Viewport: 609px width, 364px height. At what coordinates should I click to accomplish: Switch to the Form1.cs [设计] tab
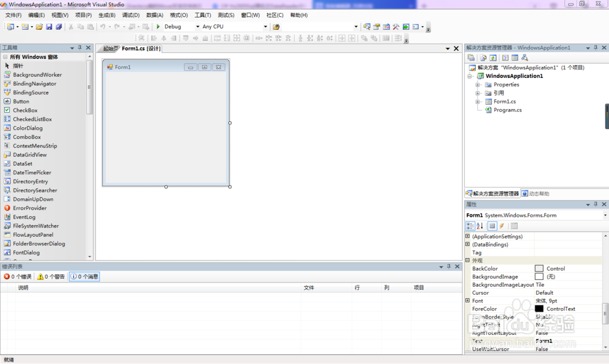pyautogui.click(x=141, y=49)
